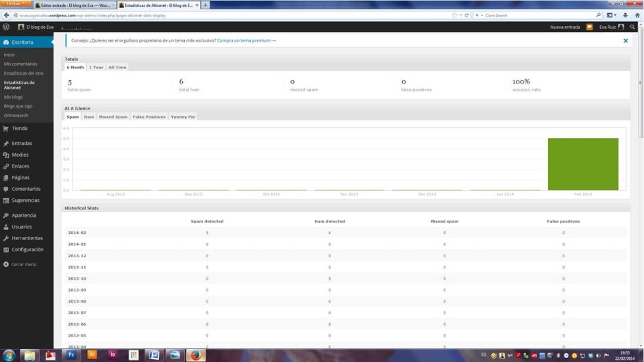Switch chart to False Positives tab
Screen dimensions: 644x362
tap(149, 117)
